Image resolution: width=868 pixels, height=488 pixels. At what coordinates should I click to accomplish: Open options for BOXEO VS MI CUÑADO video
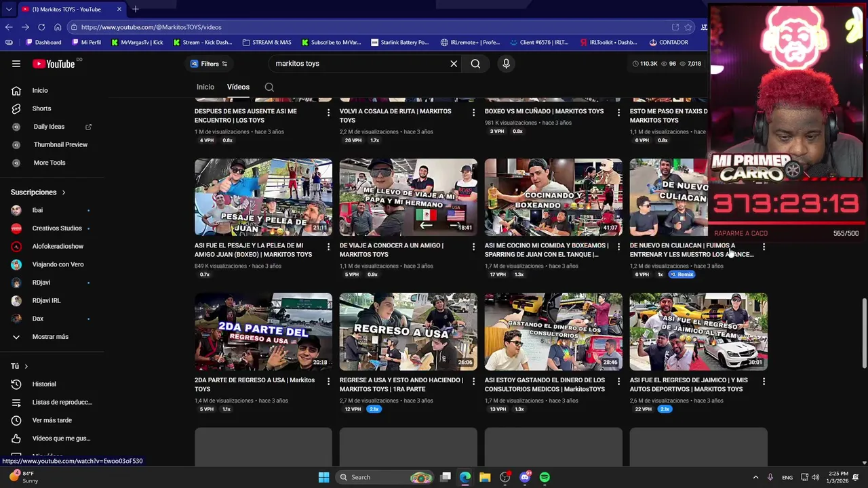point(618,112)
